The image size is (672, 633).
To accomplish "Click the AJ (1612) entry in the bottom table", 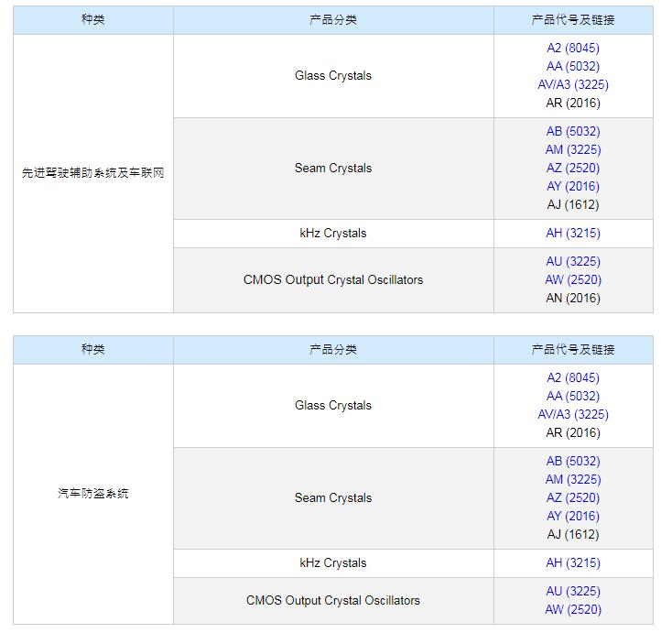I will (573, 534).
